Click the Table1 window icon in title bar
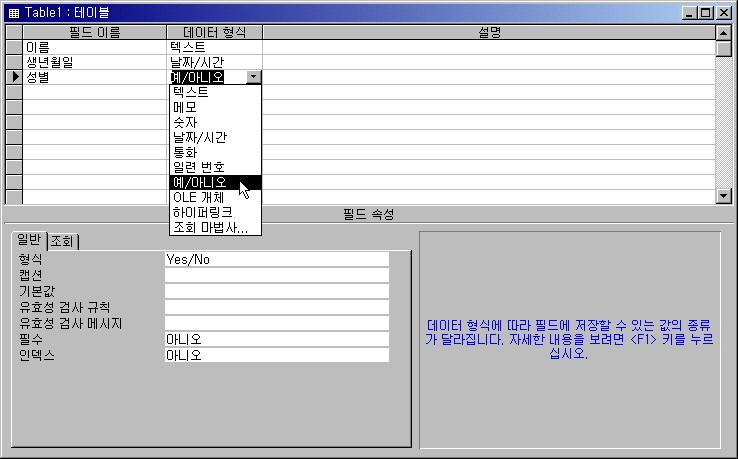Screen dimensions: 738x459 12,12
